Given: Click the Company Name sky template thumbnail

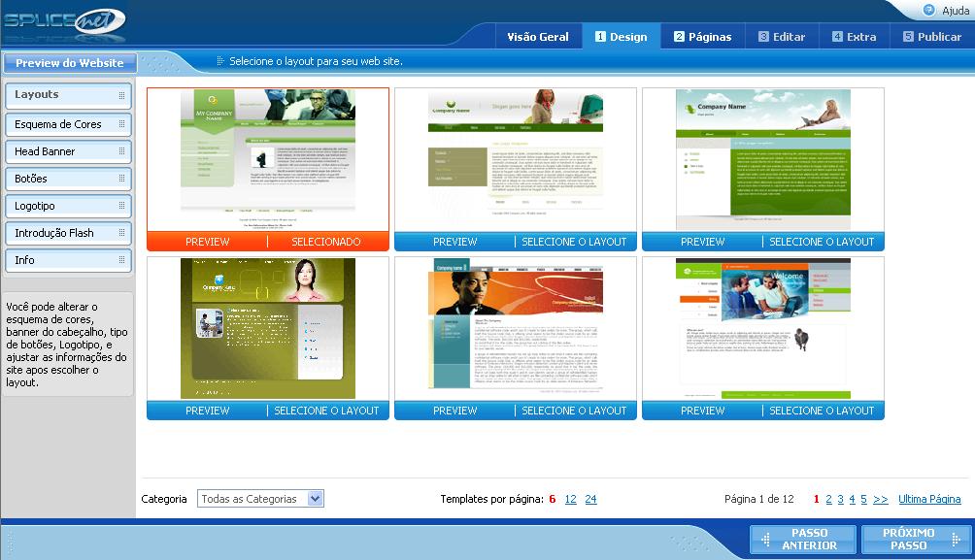Looking at the screenshot, I should pos(763,160).
